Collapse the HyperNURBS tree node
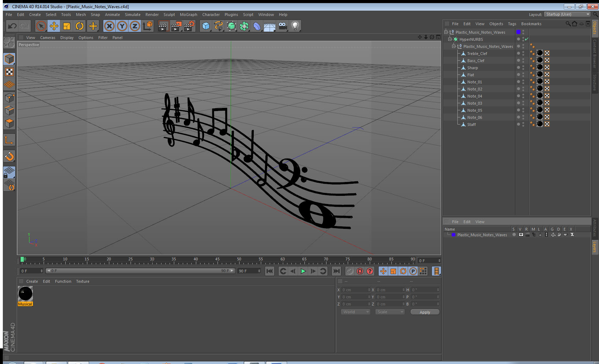599x364 pixels. pyautogui.click(x=450, y=39)
